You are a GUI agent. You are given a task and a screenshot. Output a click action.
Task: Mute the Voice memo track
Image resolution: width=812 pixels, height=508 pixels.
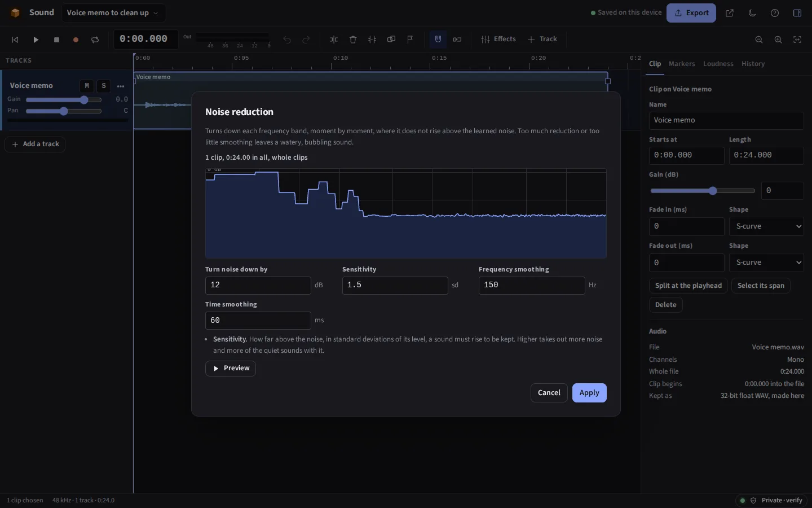pos(86,86)
